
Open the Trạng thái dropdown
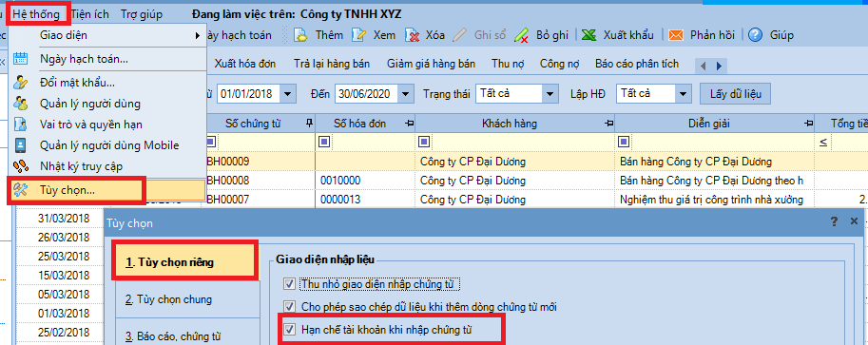[x=550, y=93]
